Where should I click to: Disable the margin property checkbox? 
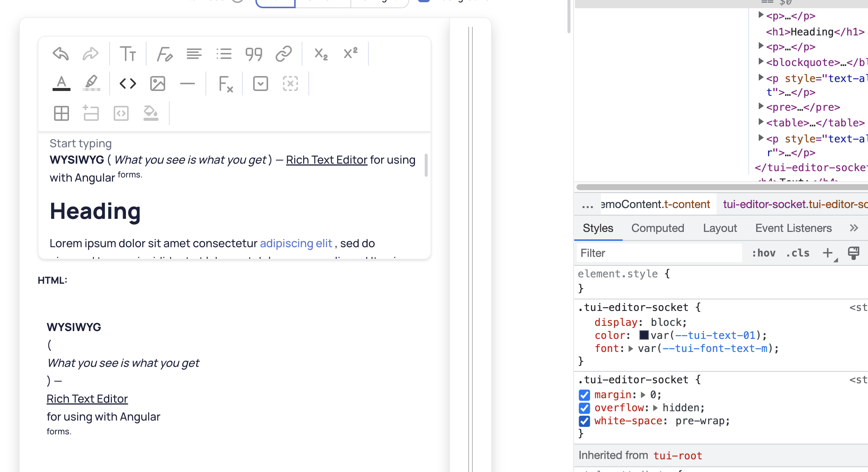point(584,395)
